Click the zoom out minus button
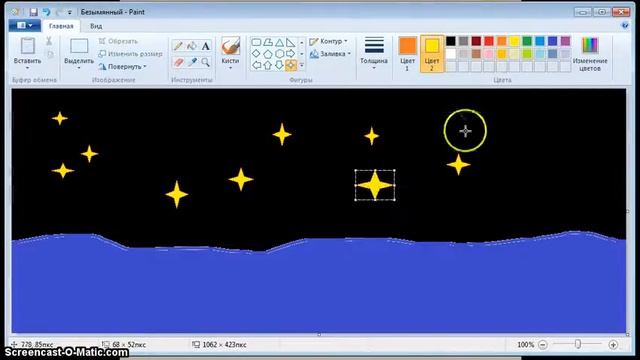 point(543,345)
